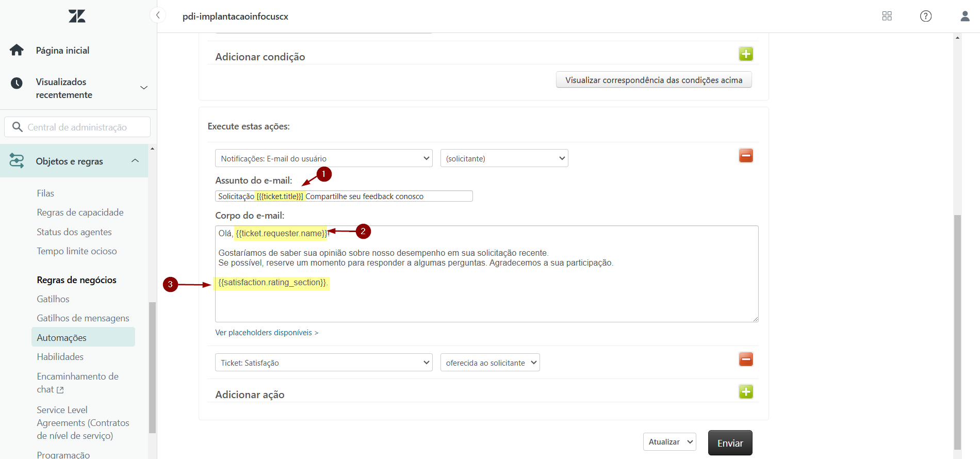Image resolution: width=980 pixels, height=459 pixels.
Task: Click the green plus to add action
Action: [x=745, y=392]
